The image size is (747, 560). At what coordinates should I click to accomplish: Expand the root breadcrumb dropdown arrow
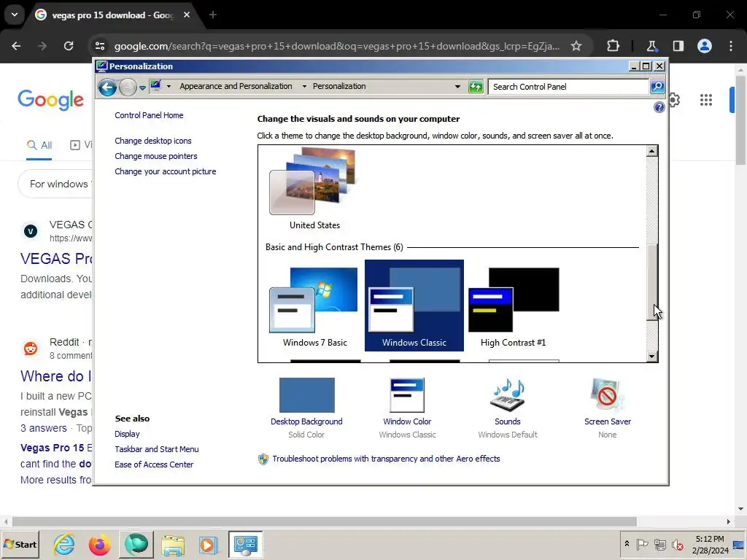(x=169, y=86)
